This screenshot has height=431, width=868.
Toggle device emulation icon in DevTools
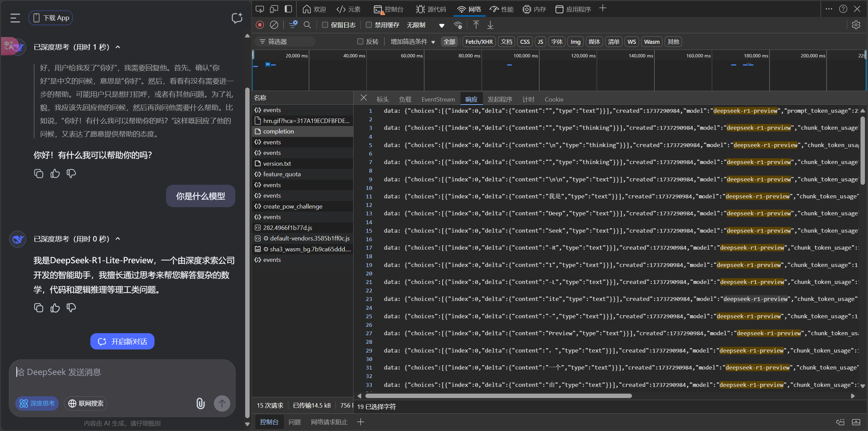point(274,9)
